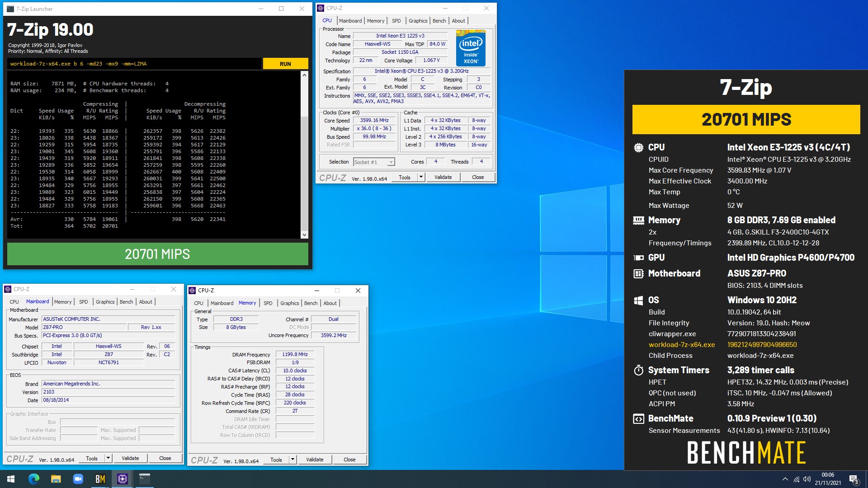Expand the Socket #1 selection dropdown

pyautogui.click(x=391, y=162)
